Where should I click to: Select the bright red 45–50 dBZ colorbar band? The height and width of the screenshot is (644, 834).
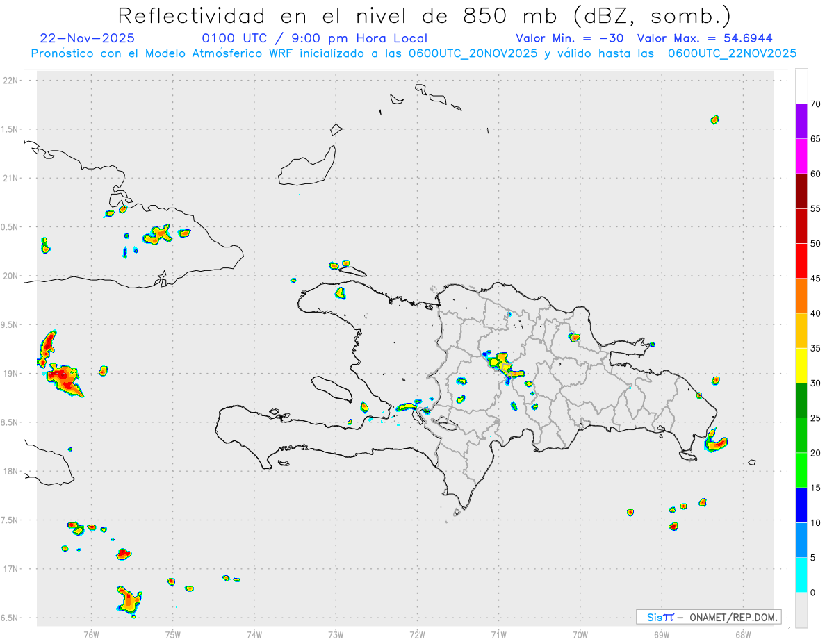point(801,261)
